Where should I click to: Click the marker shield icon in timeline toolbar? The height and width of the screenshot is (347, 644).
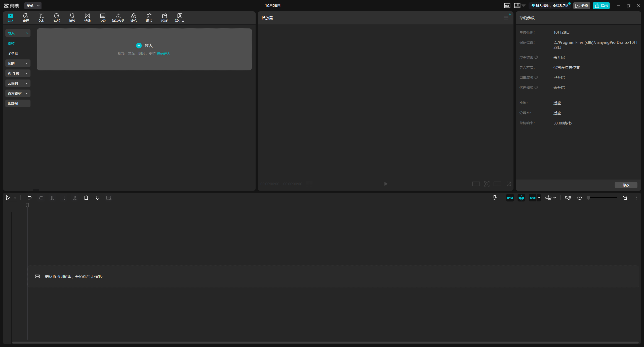[x=98, y=198]
